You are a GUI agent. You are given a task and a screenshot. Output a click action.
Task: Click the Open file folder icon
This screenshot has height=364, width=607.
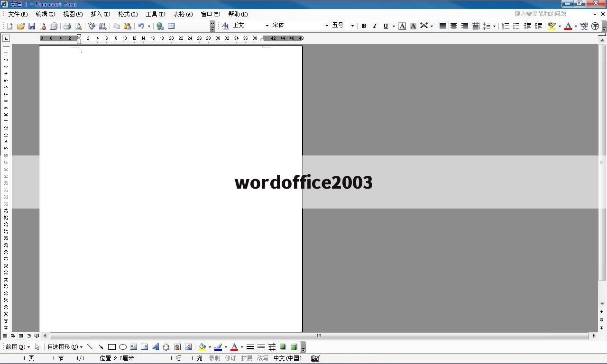20,26
